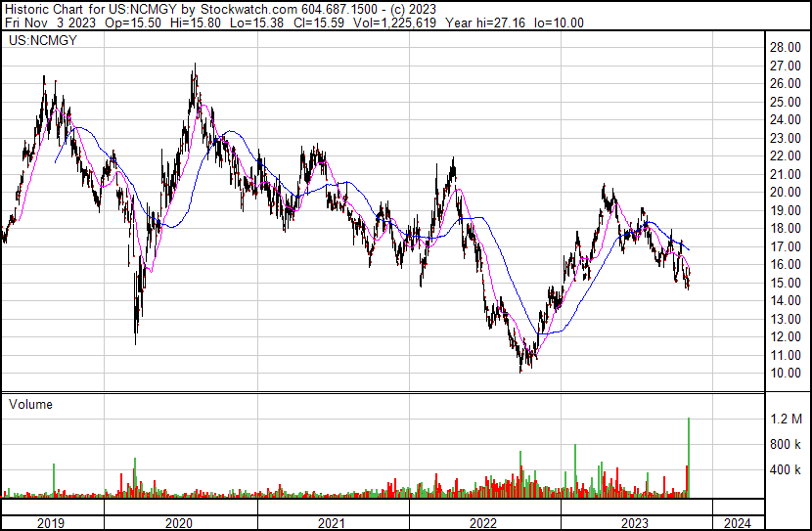Image resolution: width=812 pixels, height=531 pixels.
Task: Click the US:NCMGY ticker label
Action: (42, 41)
